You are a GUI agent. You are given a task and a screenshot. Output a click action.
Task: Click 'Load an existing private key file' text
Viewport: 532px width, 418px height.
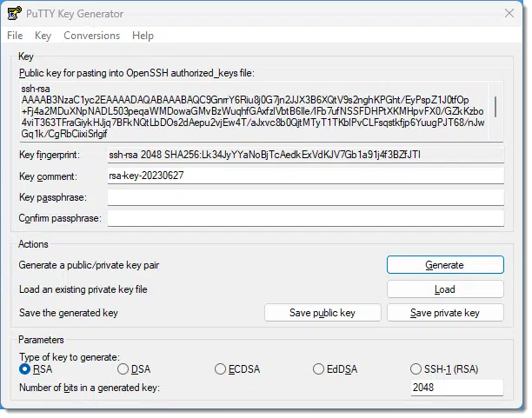click(x=83, y=289)
